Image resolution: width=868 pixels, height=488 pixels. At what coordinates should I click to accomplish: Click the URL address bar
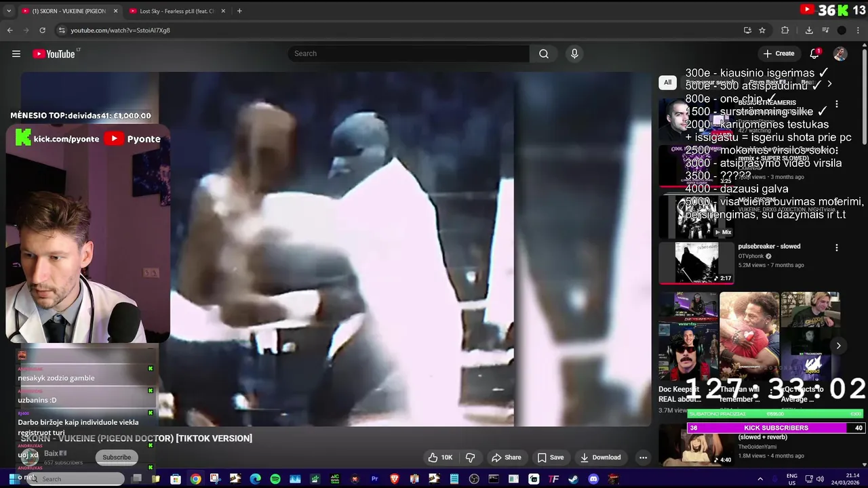coord(400,30)
